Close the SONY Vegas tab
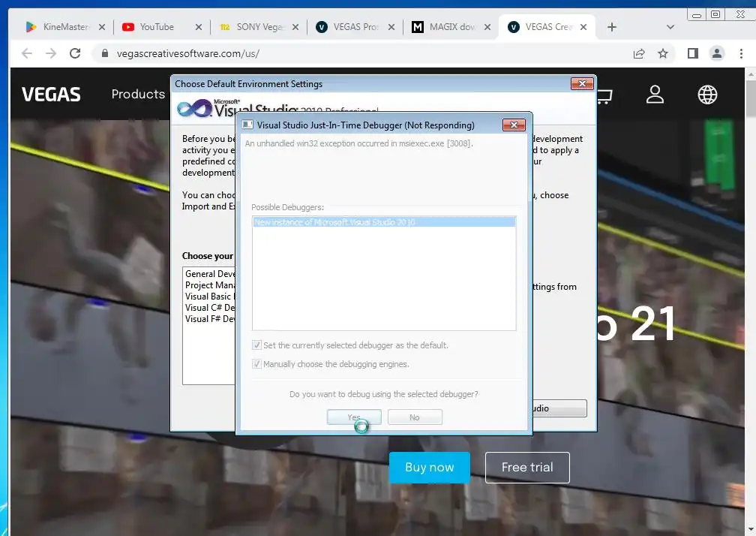The height and width of the screenshot is (536, 756). 295,27
